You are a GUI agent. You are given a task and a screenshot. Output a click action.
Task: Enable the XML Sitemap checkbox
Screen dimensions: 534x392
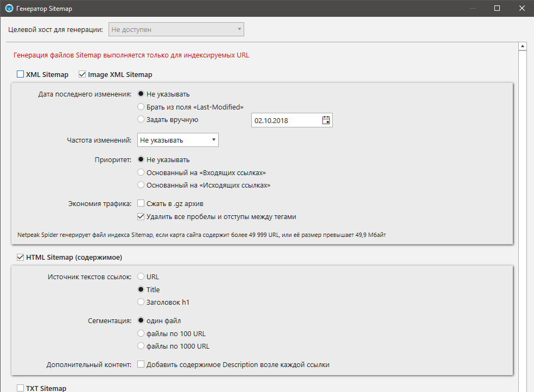pos(21,74)
